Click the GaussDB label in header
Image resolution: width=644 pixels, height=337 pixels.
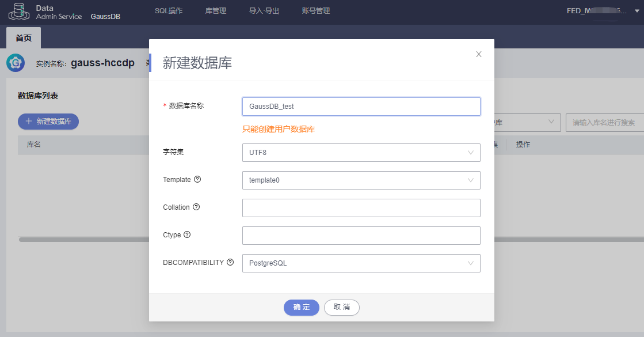tap(105, 17)
